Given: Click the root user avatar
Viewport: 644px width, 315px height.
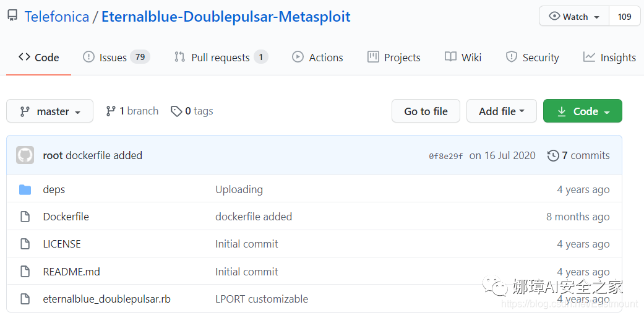Looking at the screenshot, I should [25, 155].
